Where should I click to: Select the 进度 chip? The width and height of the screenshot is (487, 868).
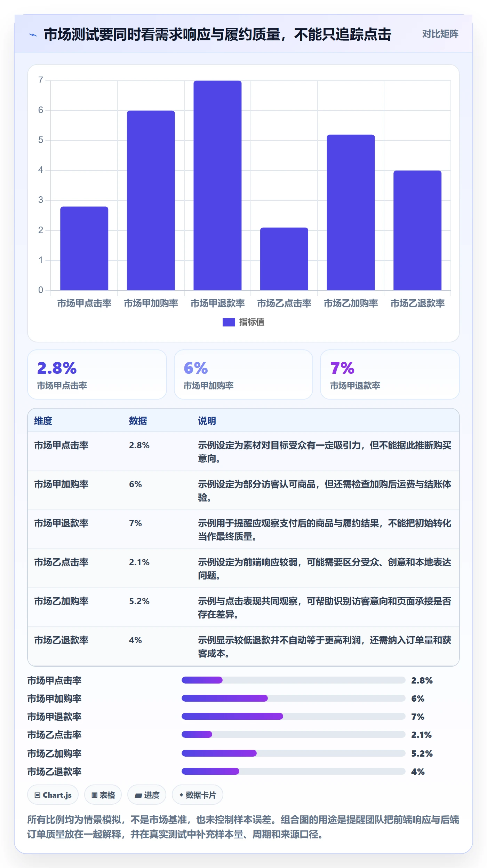click(x=147, y=795)
